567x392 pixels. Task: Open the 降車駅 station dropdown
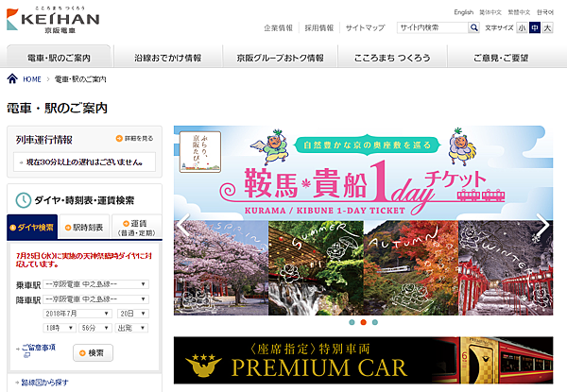tap(95, 299)
